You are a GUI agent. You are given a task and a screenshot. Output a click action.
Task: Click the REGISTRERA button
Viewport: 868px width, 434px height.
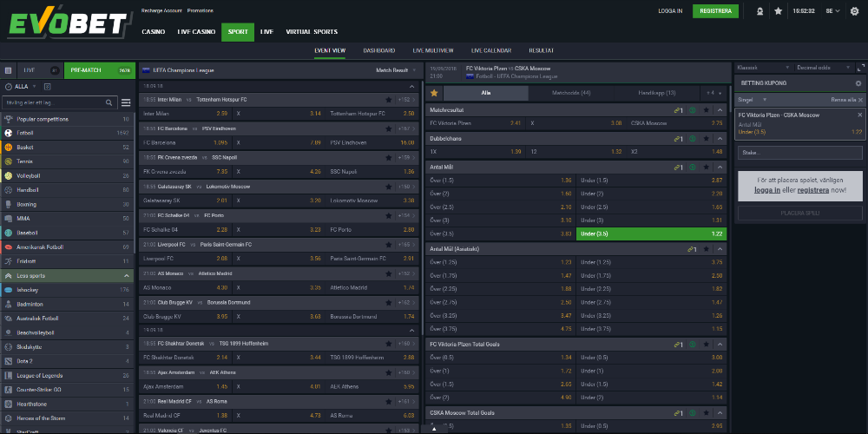715,11
